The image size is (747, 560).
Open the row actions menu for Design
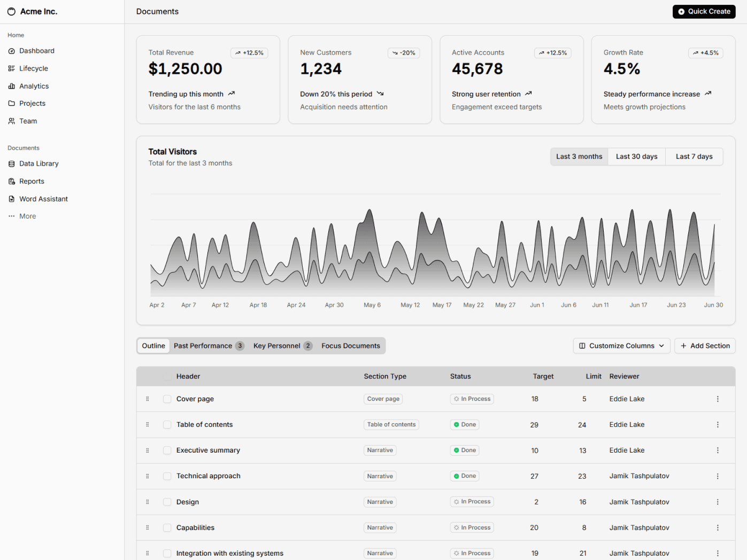click(x=718, y=502)
